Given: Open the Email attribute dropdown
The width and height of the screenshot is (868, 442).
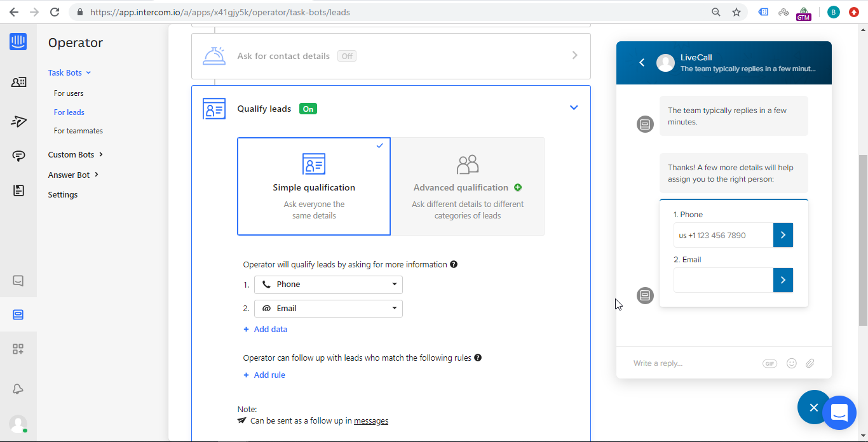Looking at the screenshot, I should click(x=329, y=309).
